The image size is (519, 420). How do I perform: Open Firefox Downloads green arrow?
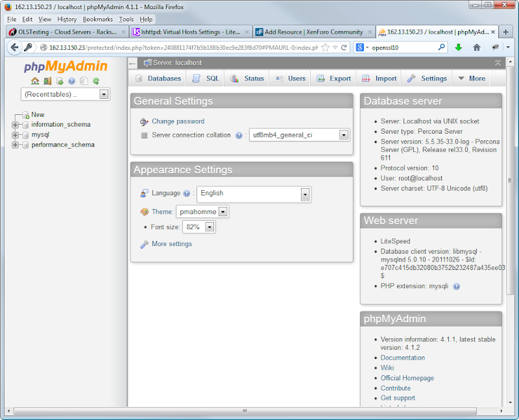(458, 47)
